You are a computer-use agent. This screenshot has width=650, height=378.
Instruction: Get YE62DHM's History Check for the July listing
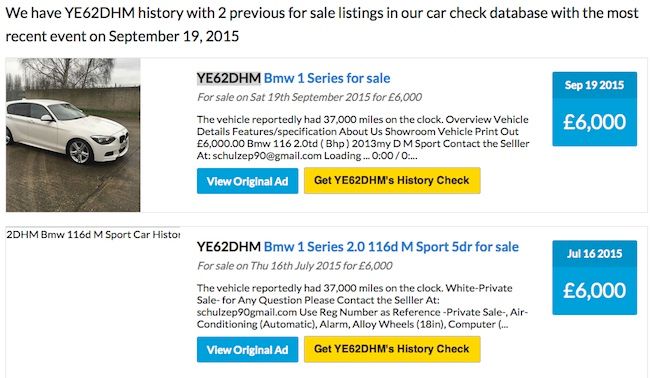pyautogui.click(x=392, y=349)
